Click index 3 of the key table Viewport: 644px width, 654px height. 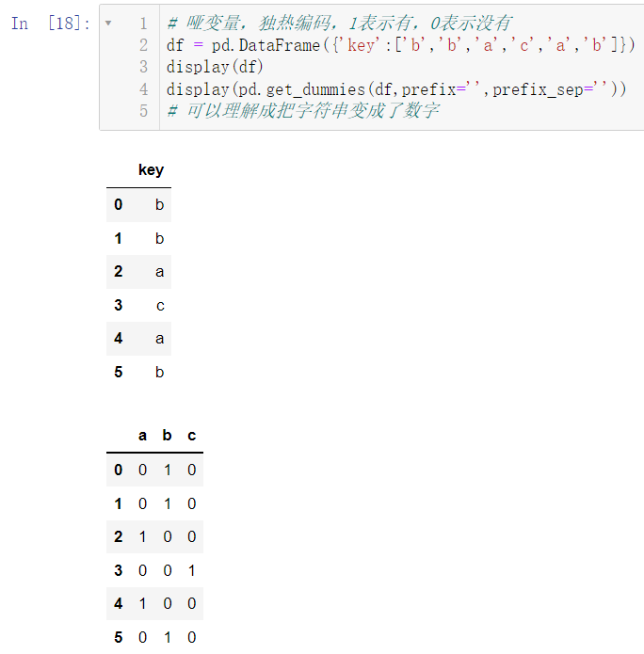click(x=119, y=305)
